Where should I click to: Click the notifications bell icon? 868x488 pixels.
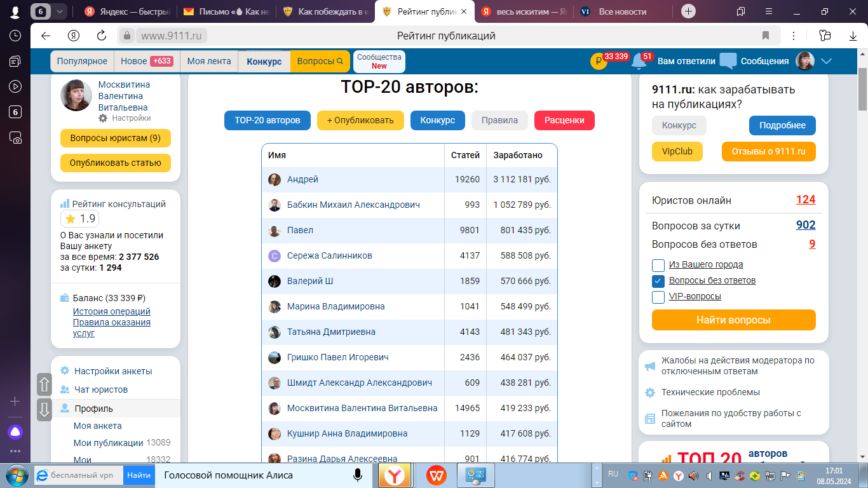click(639, 62)
